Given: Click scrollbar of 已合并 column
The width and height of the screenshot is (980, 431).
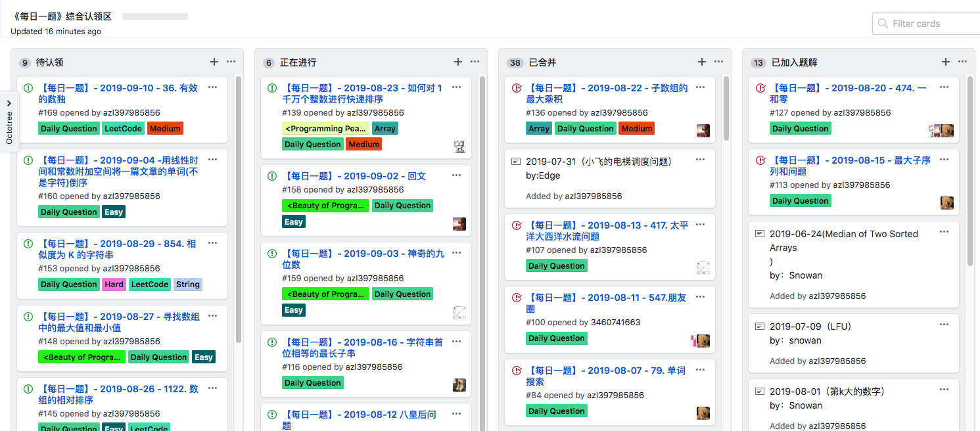Looking at the screenshot, I should coord(726,108).
